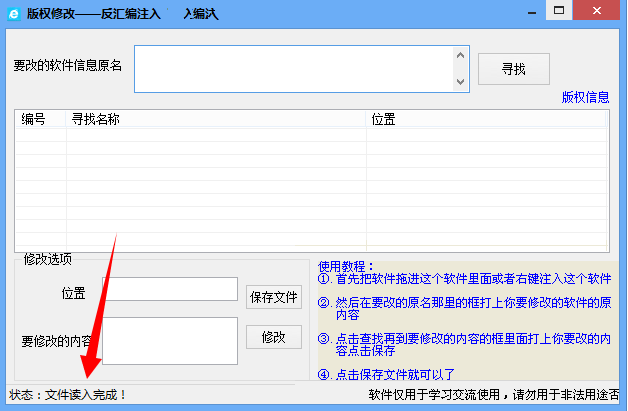The image size is (628, 411).
Task: Click the 使用教程 heading text
Action: click(x=346, y=266)
